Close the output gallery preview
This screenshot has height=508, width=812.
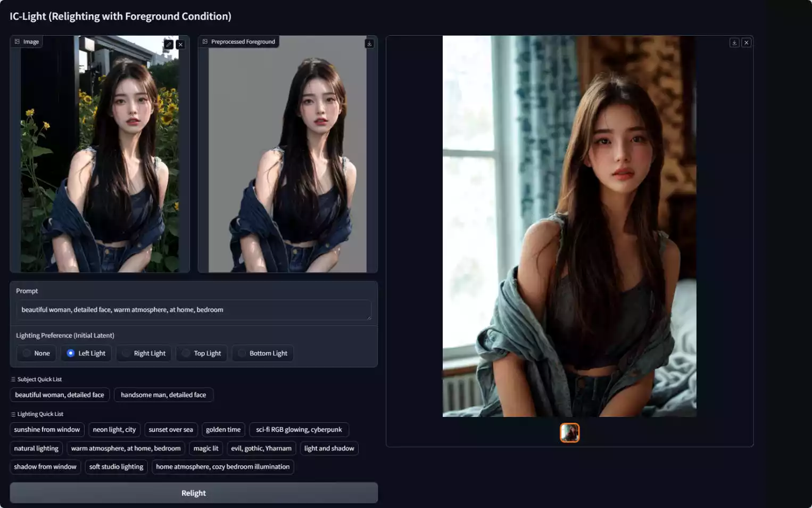[x=747, y=43]
